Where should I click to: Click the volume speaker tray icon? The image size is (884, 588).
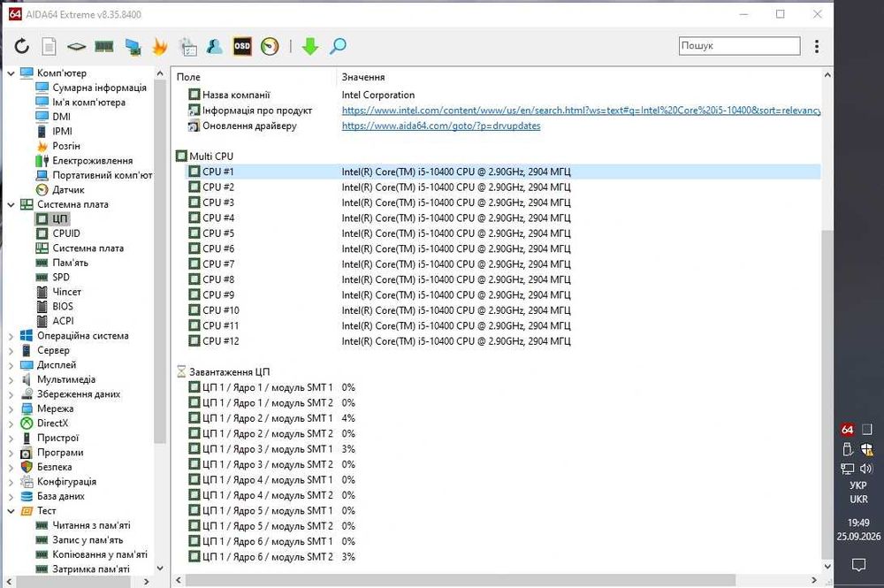[x=866, y=469]
